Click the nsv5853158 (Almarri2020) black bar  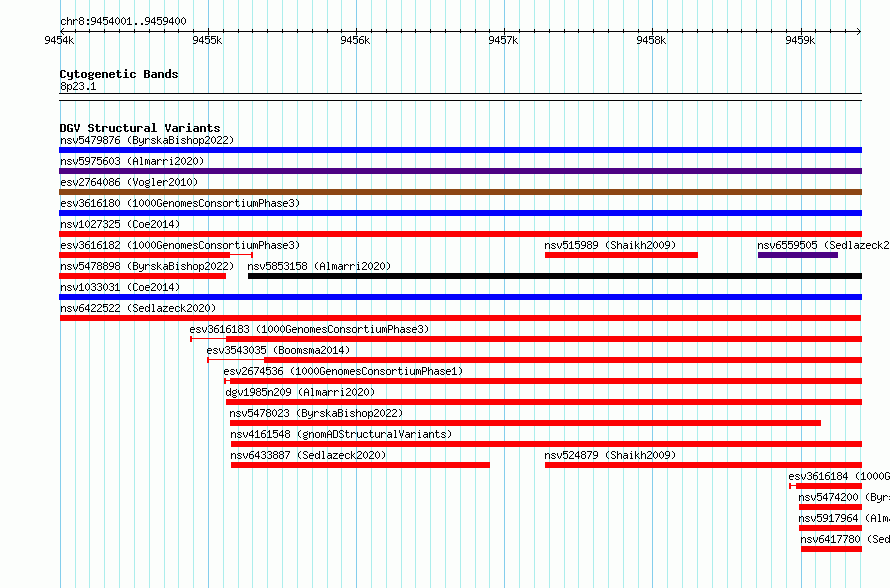tap(555, 276)
